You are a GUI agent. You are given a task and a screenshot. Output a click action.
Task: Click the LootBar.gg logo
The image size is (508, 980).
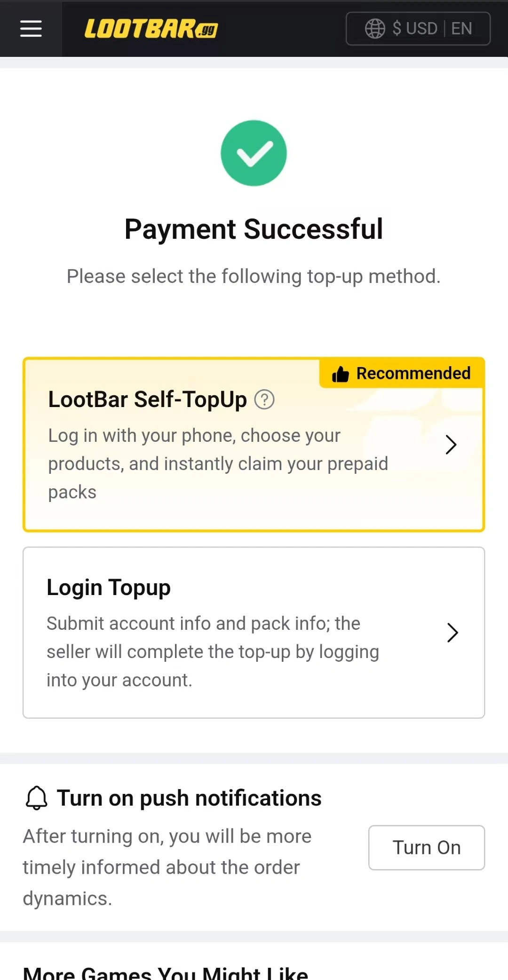[x=151, y=29]
